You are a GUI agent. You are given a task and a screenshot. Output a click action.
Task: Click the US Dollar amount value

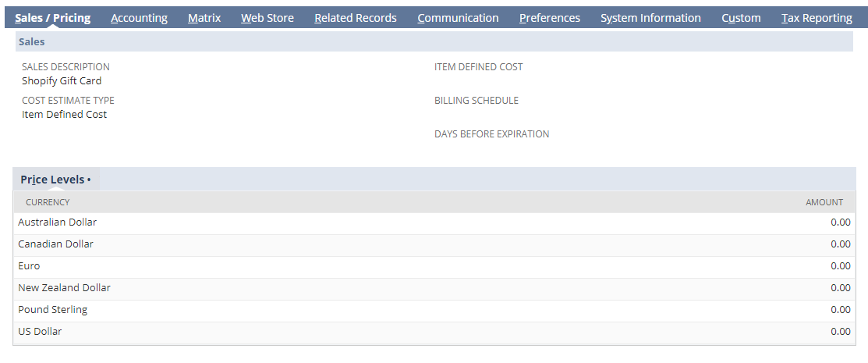click(840, 332)
